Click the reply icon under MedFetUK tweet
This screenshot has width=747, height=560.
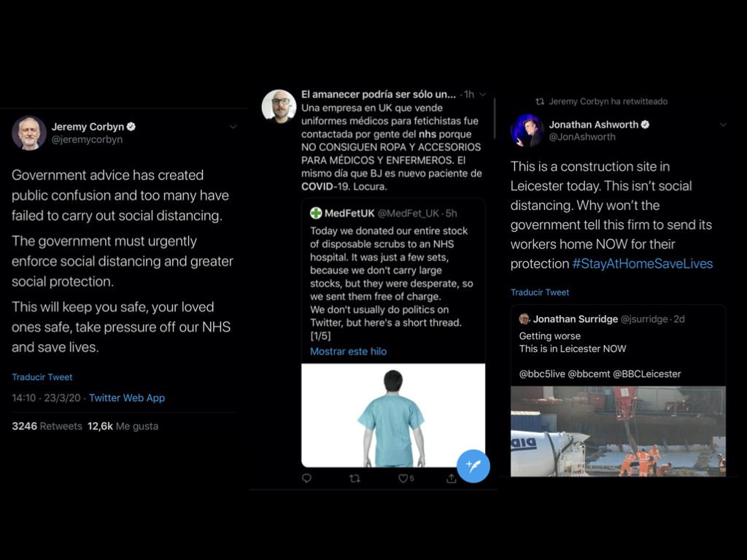point(307,478)
